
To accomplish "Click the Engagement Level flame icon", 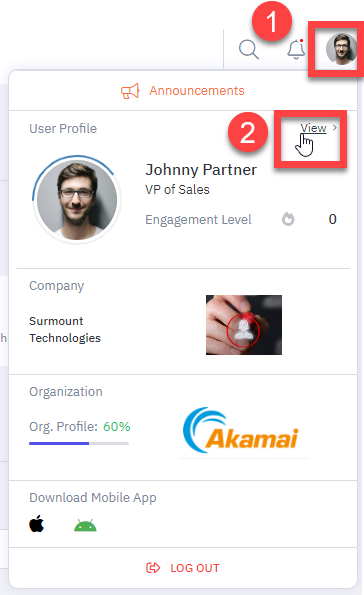I will pos(288,219).
